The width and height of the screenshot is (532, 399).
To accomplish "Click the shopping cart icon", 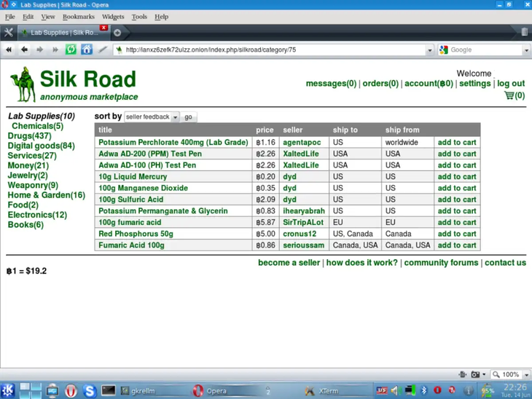I will tap(509, 95).
